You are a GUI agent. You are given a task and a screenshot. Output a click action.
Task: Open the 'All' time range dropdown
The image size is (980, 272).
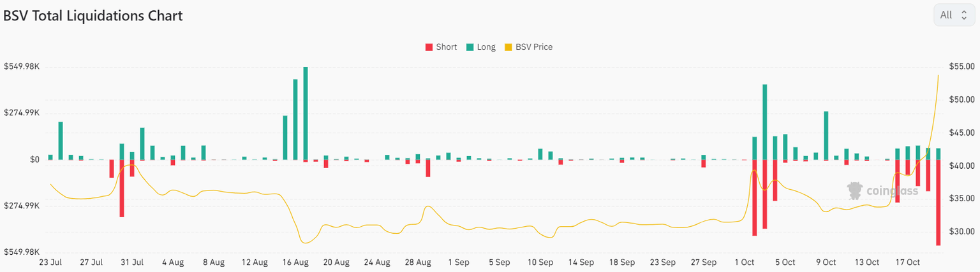(x=954, y=15)
